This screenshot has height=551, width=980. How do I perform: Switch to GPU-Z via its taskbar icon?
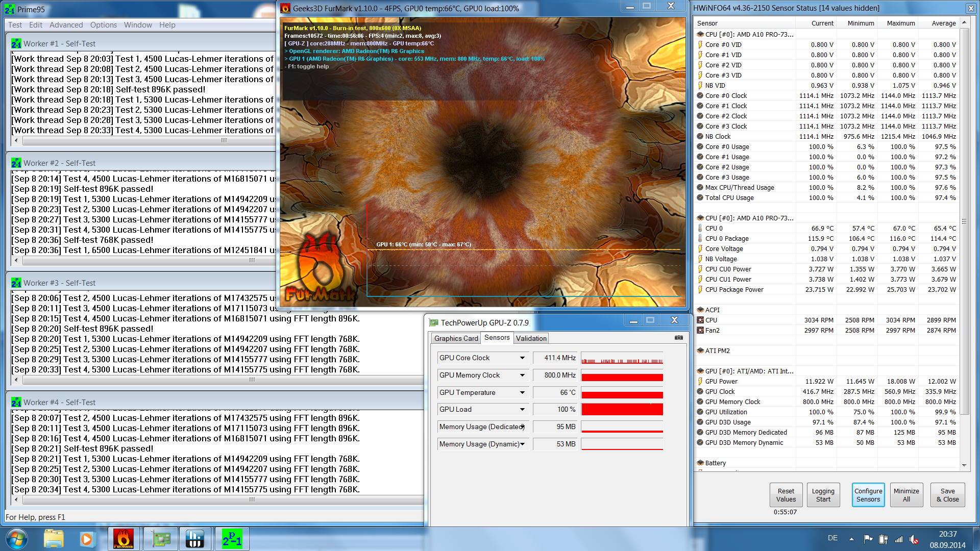pos(161,539)
